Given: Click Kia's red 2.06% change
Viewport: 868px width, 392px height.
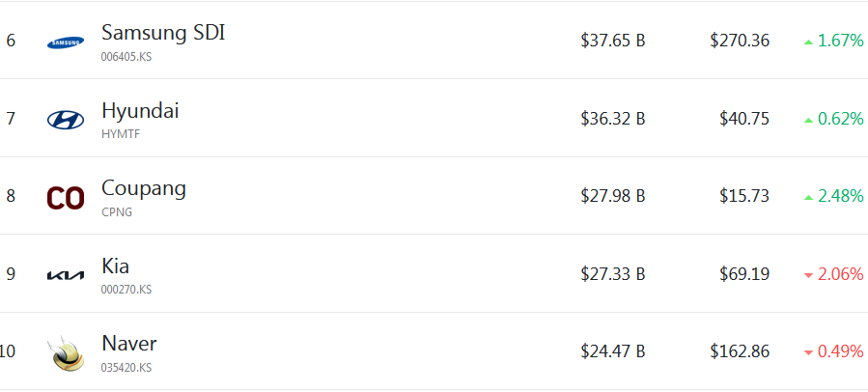Looking at the screenshot, I should tap(833, 274).
